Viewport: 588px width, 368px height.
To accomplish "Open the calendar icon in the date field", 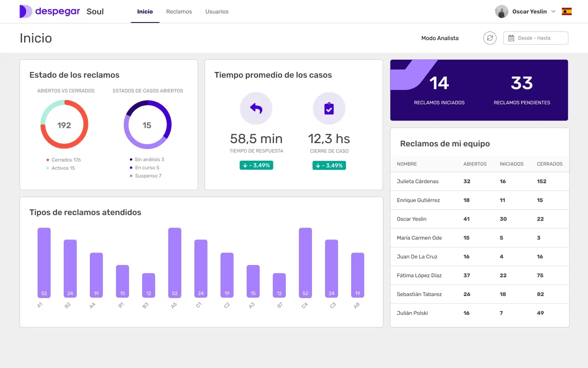I will 510,38.
